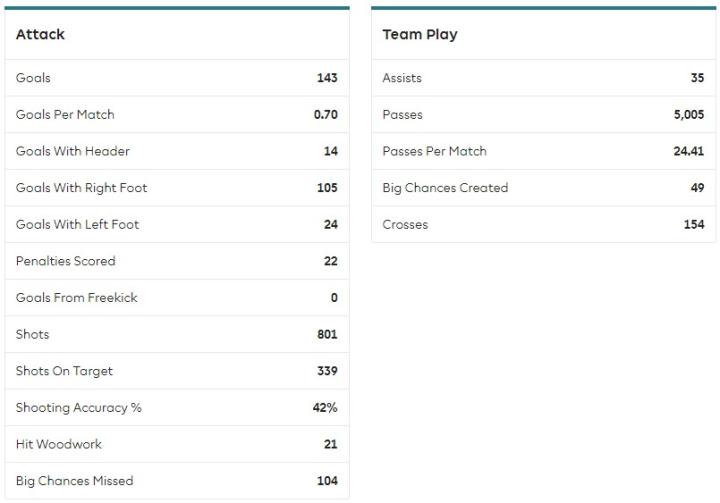Select the Goals stat row label
720x503 pixels.
[x=33, y=78]
